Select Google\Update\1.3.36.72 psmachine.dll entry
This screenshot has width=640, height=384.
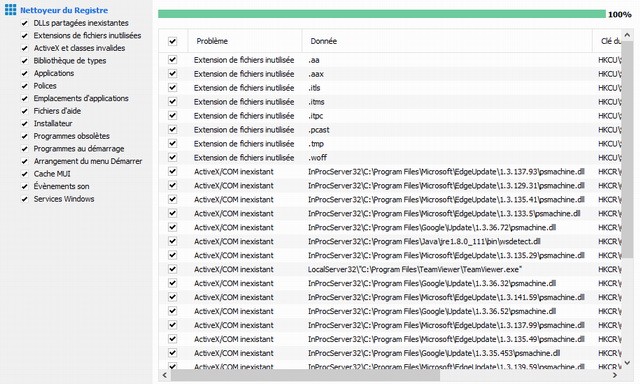click(x=432, y=227)
